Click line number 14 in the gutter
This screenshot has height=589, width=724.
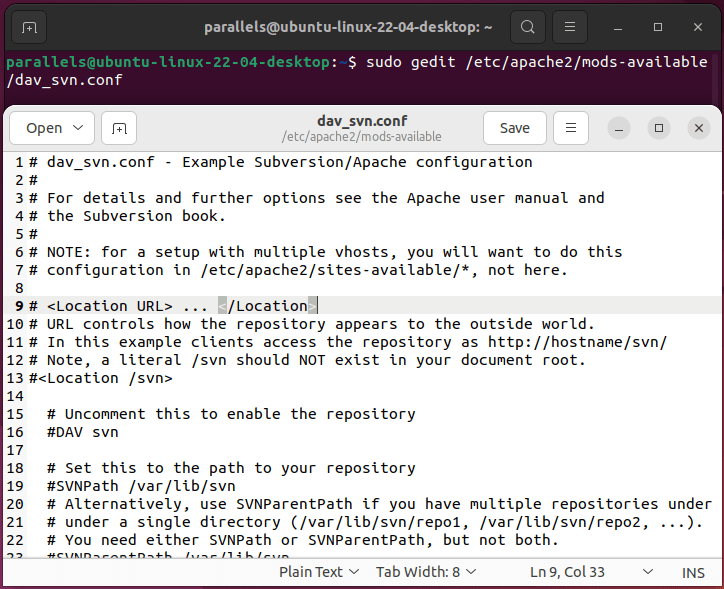click(x=15, y=396)
